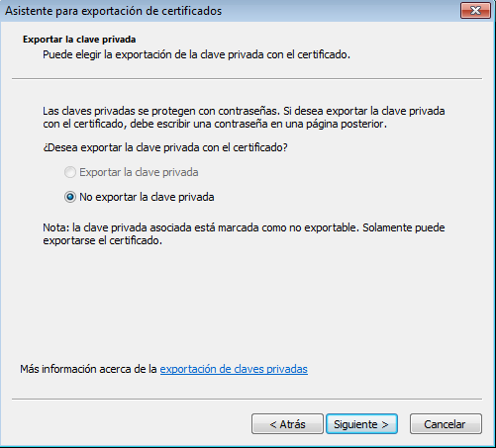
Task: Close the wizard with the title bar X
Action: coord(475,10)
